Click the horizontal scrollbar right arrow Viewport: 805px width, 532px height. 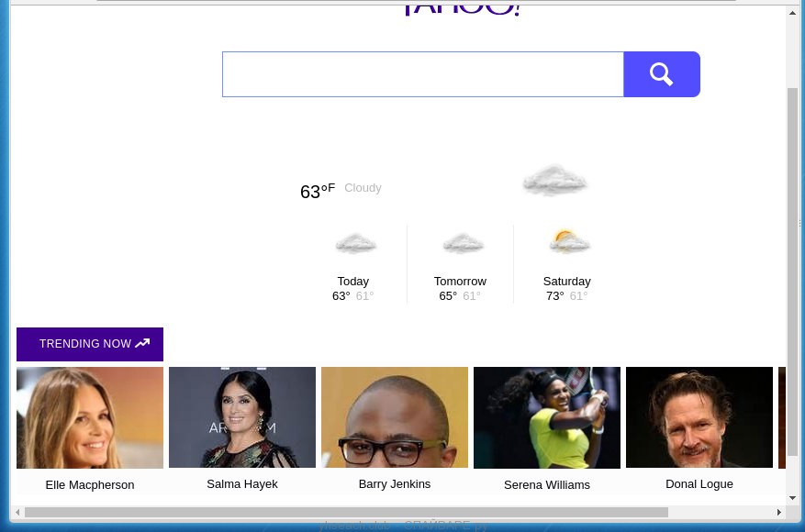[779, 513]
